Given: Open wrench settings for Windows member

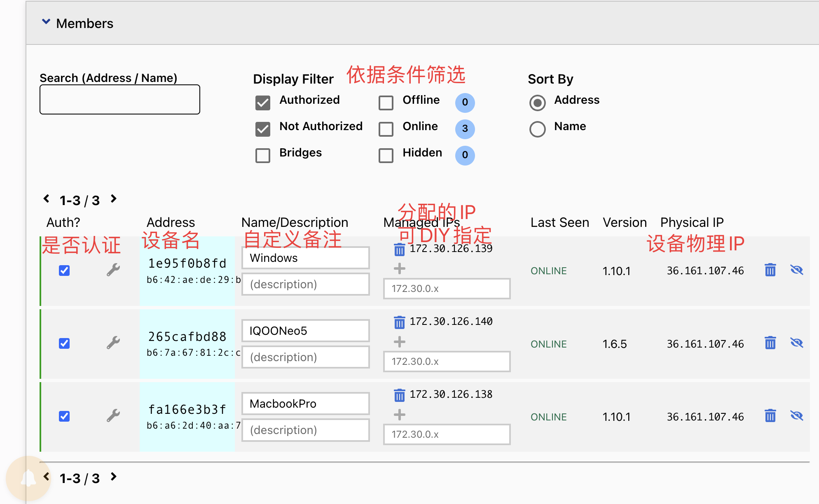Looking at the screenshot, I should coord(113,270).
